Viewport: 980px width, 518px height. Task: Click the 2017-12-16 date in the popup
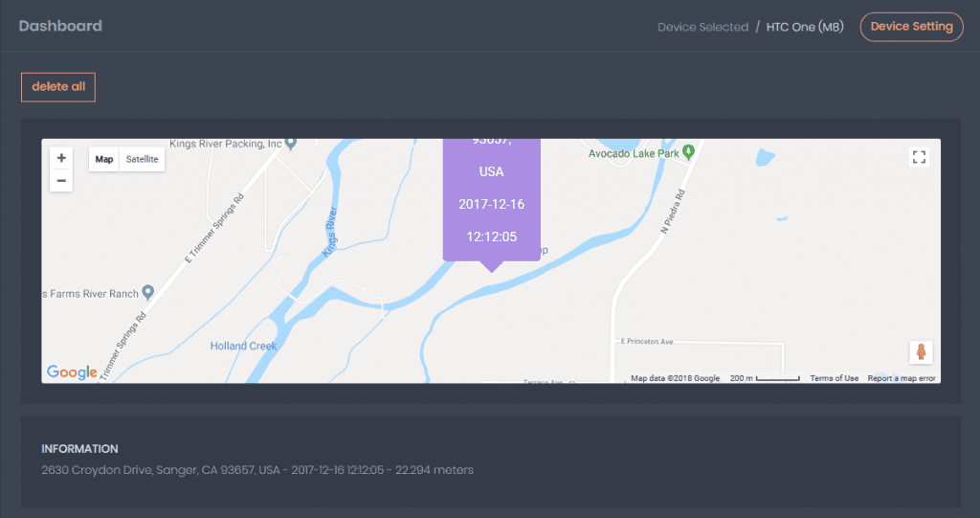tap(492, 204)
